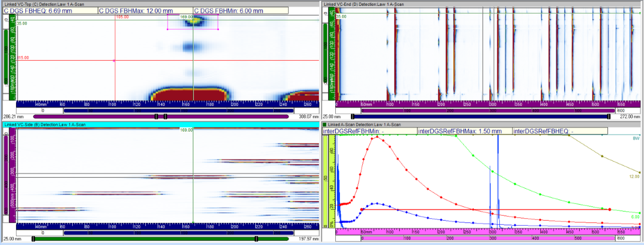Activate the Linked VC-Top (C) view title bar
The width and height of the screenshot is (644, 245).
coord(160,4)
